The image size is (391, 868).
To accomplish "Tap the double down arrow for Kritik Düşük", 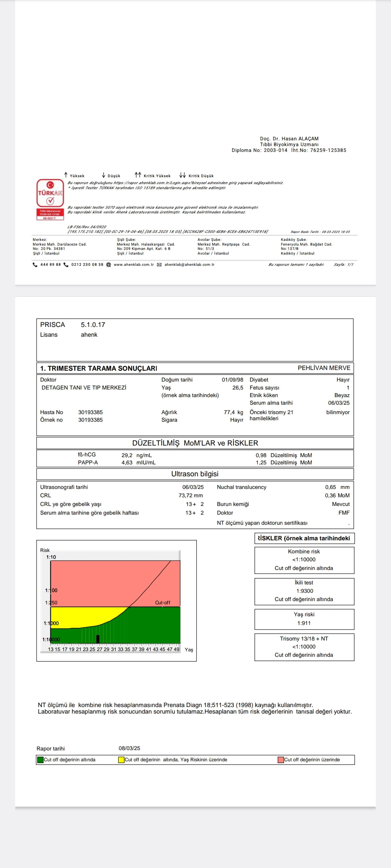I will point(183,175).
